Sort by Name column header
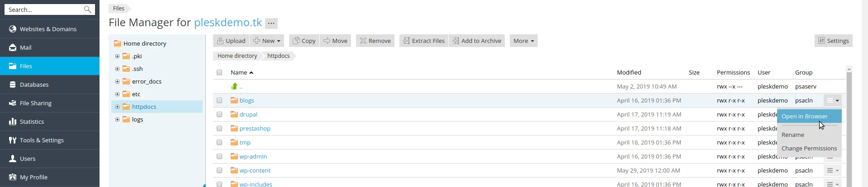 point(242,72)
